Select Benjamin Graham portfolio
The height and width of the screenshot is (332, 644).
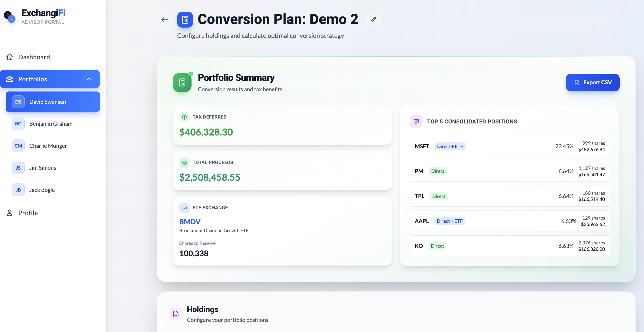pos(51,124)
